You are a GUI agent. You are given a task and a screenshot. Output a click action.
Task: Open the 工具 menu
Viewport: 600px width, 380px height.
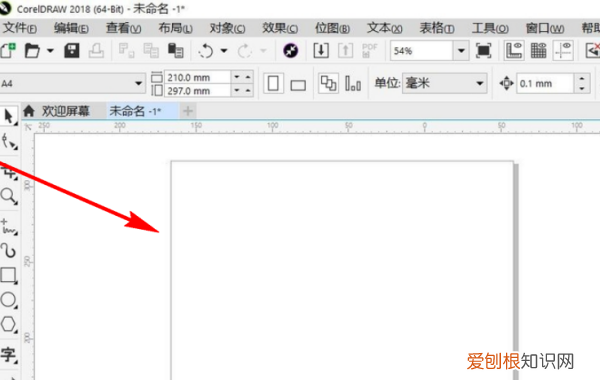coord(490,28)
